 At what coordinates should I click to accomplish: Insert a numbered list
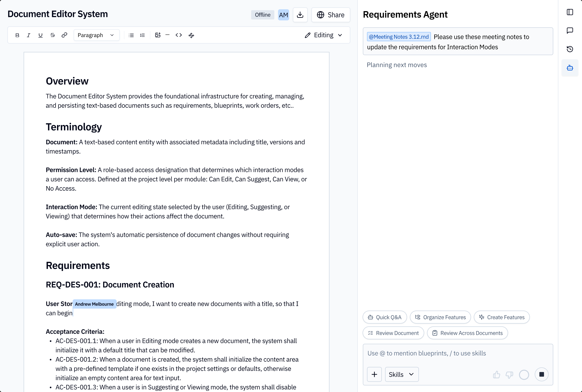pos(142,35)
